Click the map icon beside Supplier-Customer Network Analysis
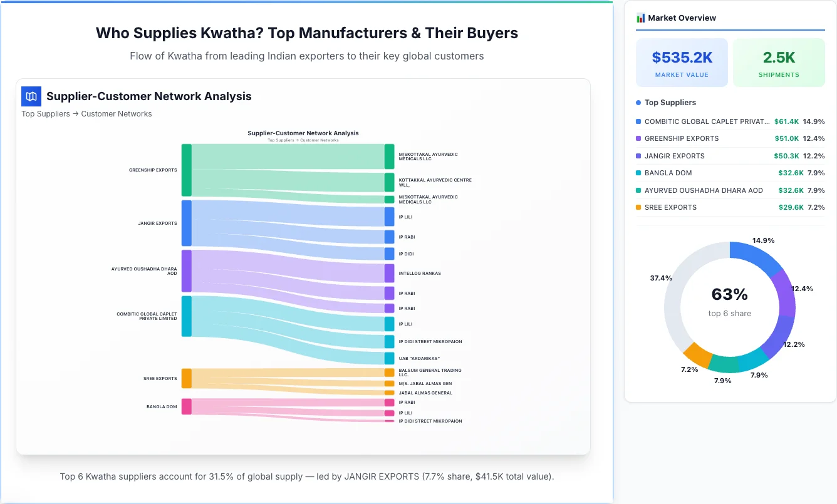Image resolution: width=837 pixels, height=504 pixels. (31, 96)
